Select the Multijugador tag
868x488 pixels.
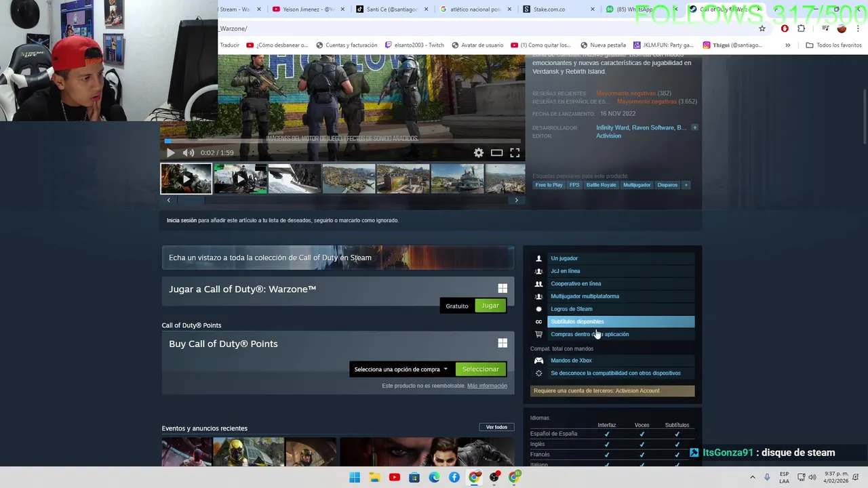pyautogui.click(x=637, y=185)
